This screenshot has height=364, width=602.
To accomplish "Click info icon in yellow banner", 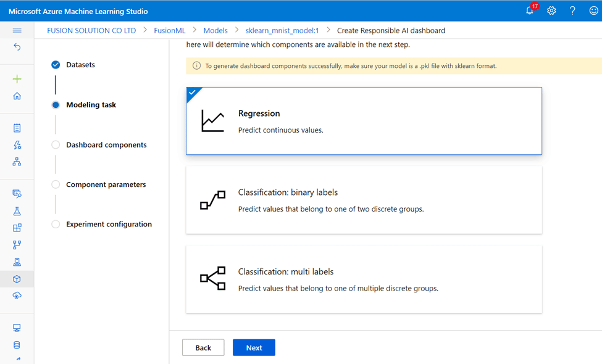I will click(196, 65).
